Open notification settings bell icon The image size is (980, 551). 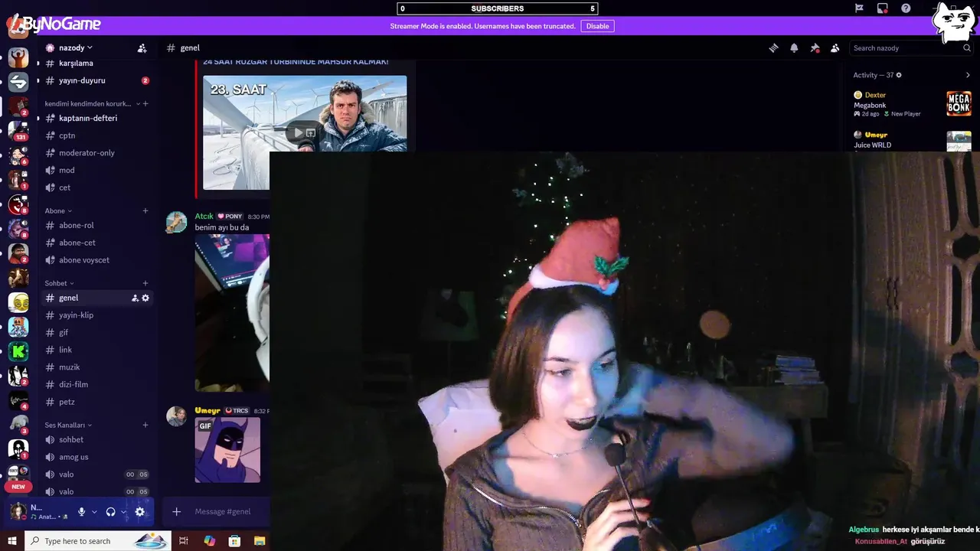[x=794, y=47]
